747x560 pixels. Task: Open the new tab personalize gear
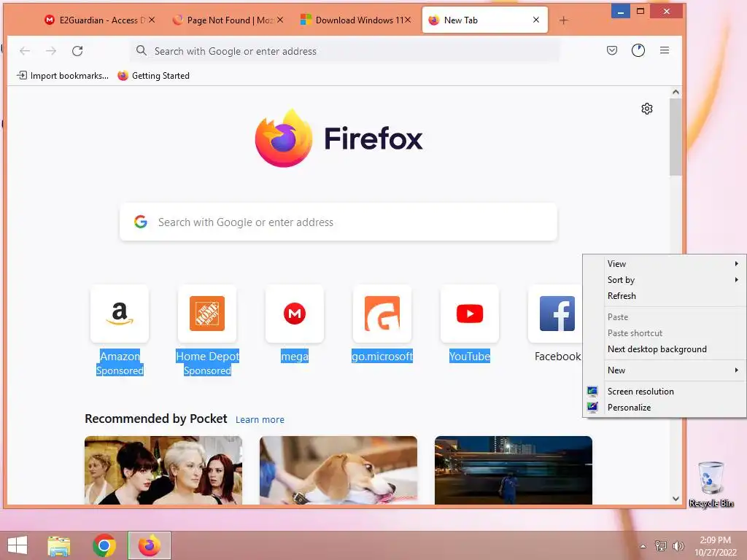point(646,109)
